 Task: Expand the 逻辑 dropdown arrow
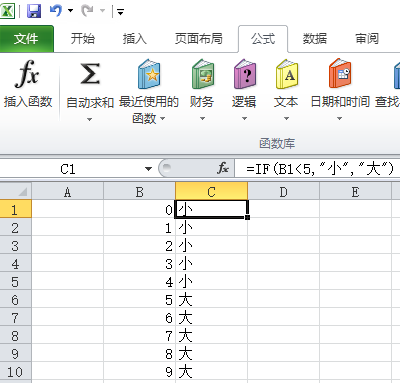point(244,119)
